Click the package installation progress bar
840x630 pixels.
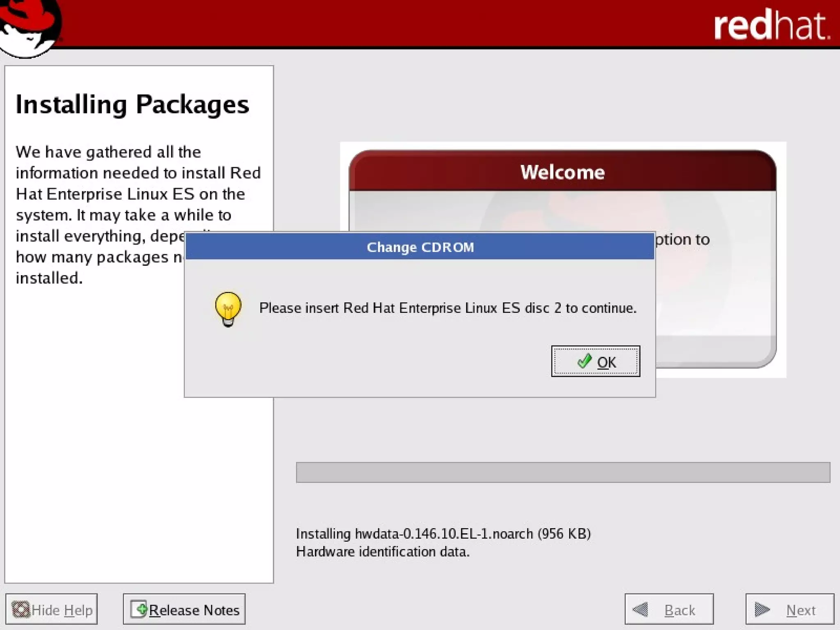(563, 472)
